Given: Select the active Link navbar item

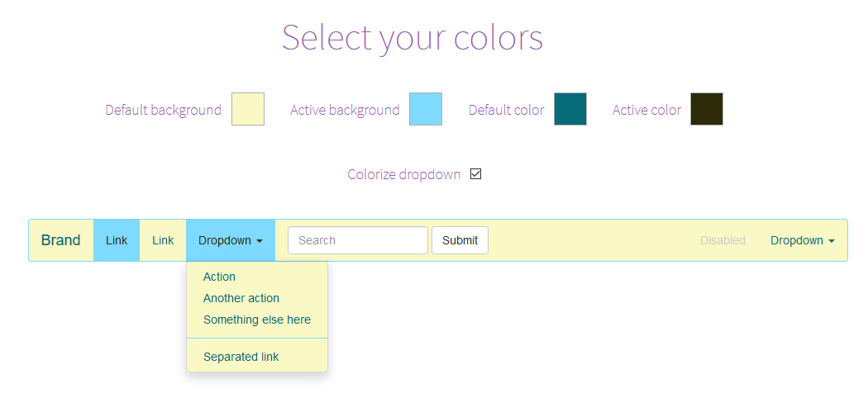Looking at the screenshot, I should pos(117,240).
